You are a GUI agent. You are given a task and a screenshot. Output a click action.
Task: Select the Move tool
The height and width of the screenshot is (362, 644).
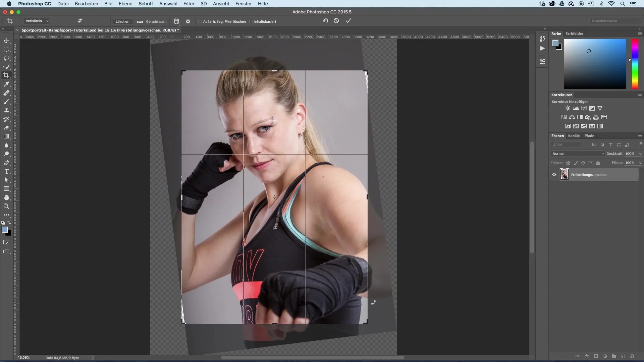[x=6, y=41]
